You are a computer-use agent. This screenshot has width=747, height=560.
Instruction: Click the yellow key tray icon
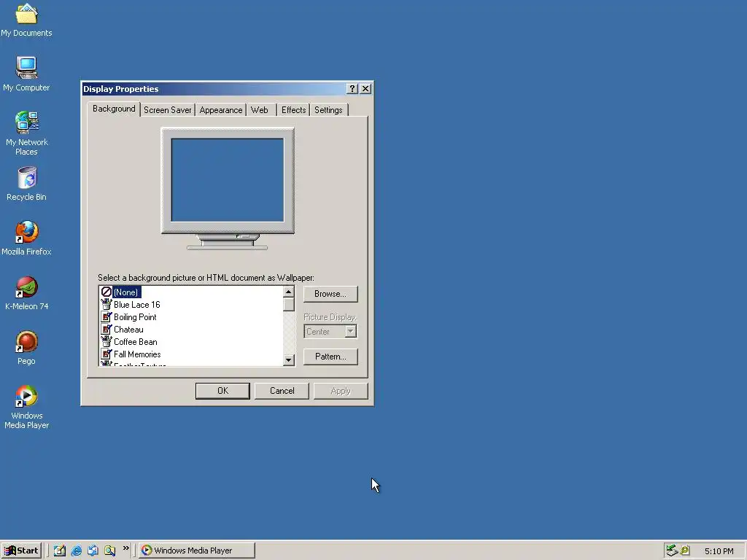pyautogui.click(x=685, y=551)
